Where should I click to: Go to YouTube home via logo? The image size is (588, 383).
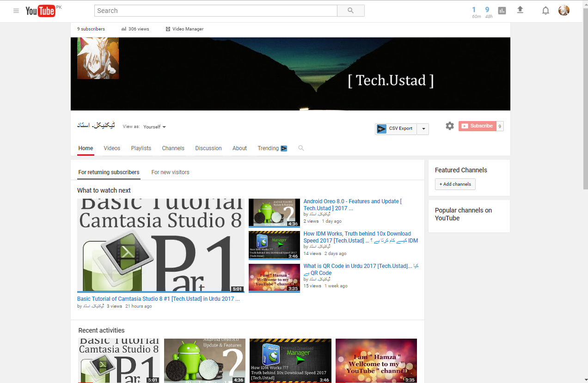point(41,11)
